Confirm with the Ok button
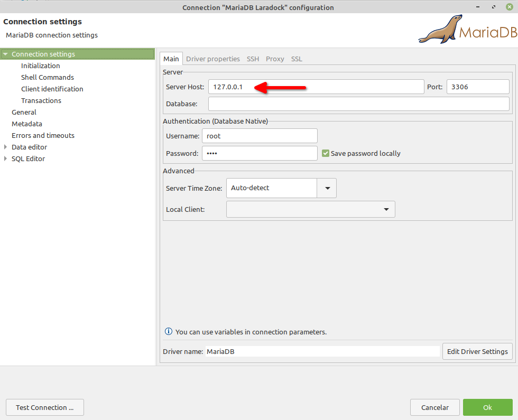This screenshot has height=420, width=518. 487,407
